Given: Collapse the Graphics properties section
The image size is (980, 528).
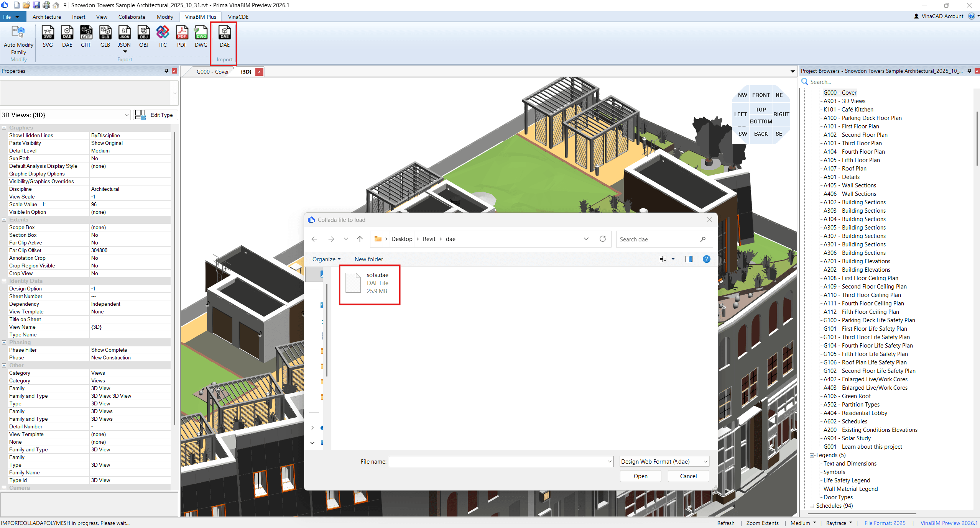Looking at the screenshot, I should click(x=4, y=128).
